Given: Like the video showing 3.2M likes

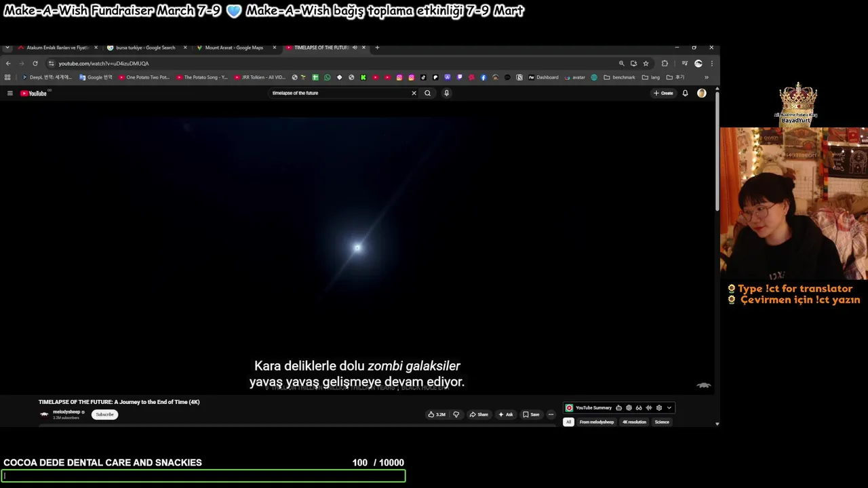Looking at the screenshot, I should 437,414.
